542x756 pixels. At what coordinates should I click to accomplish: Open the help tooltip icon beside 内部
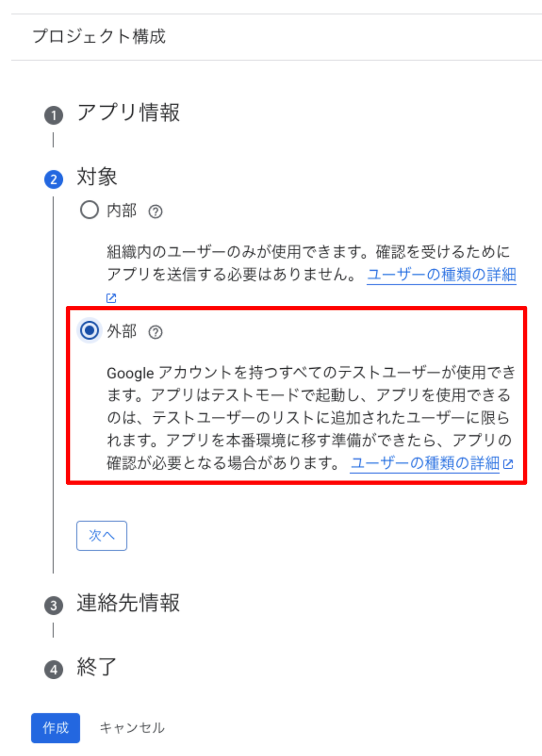[x=155, y=212]
